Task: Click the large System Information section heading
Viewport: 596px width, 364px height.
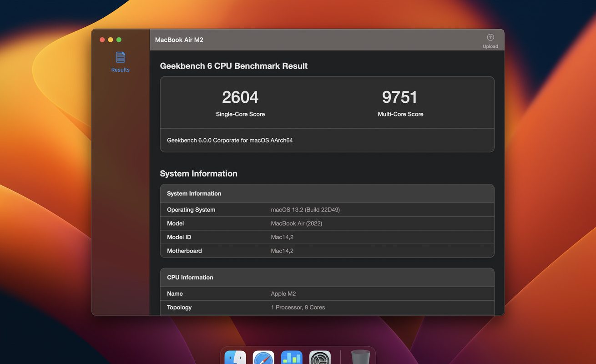Action: pyautogui.click(x=199, y=174)
